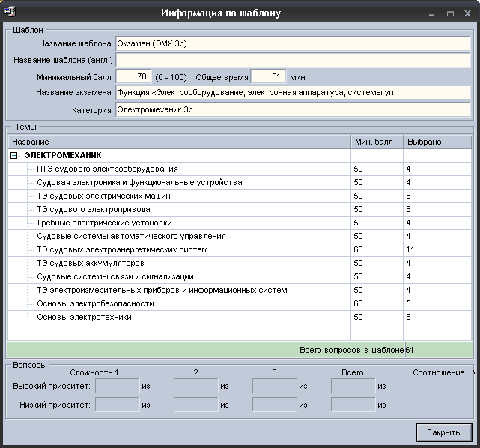Select Основы электротехники topic
The width and height of the screenshot is (480, 448).
pos(84,317)
